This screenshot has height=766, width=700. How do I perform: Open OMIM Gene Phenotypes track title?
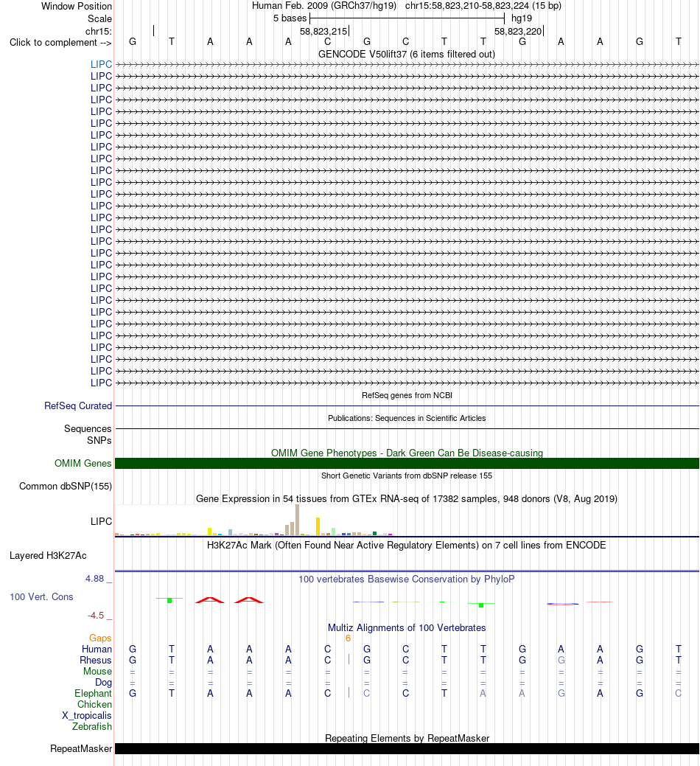407,453
